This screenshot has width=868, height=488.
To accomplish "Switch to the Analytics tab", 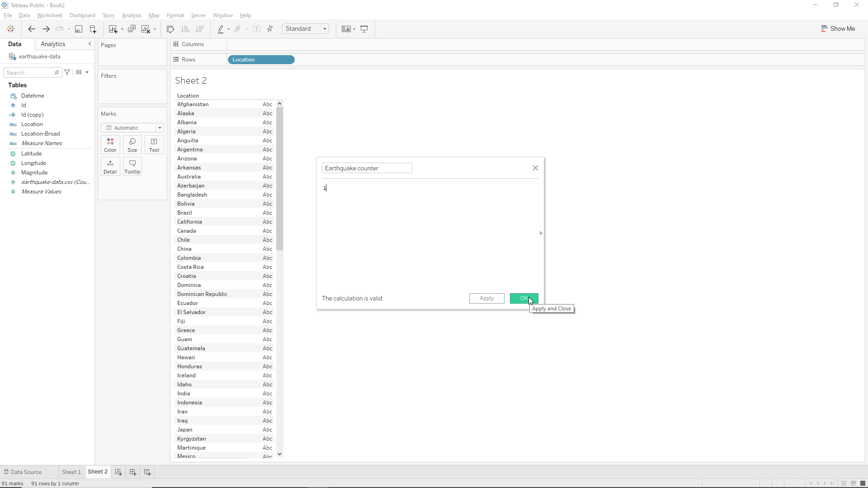I will [x=53, y=44].
